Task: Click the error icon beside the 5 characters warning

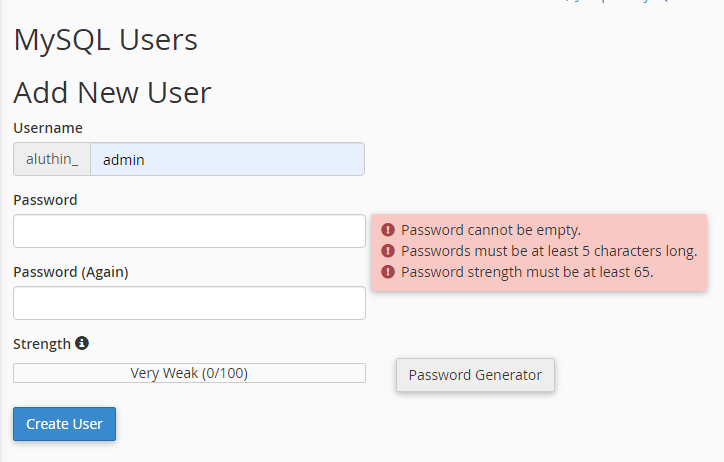Action: pos(388,251)
